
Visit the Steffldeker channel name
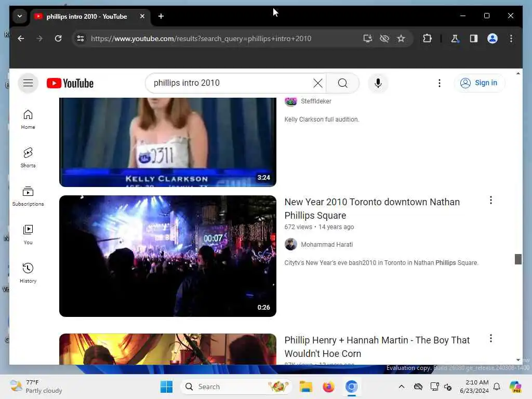(x=316, y=101)
